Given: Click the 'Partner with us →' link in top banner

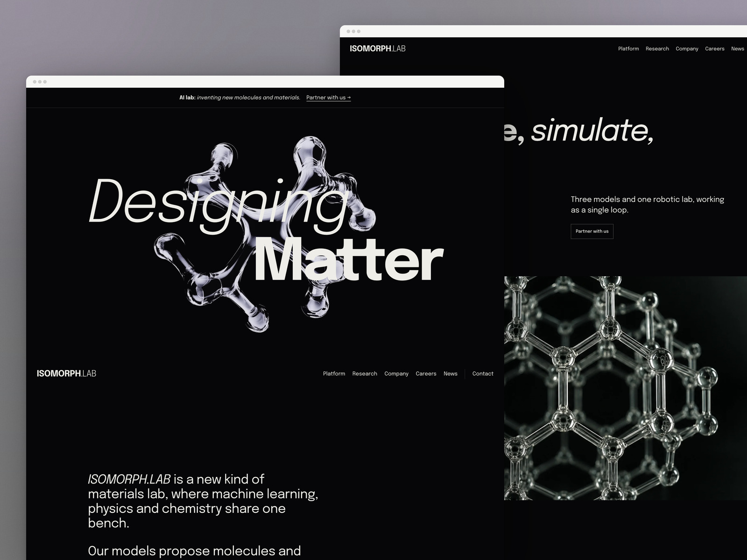Looking at the screenshot, I should click(328, 98).
